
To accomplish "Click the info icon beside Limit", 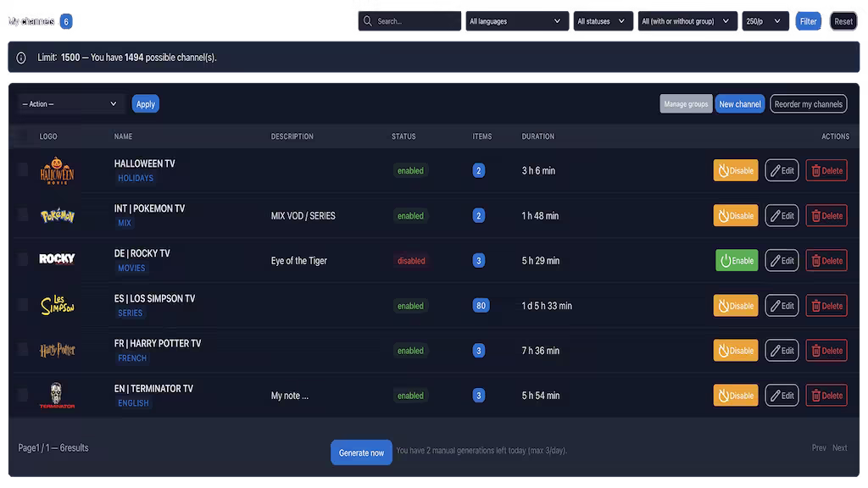I will [x=21, y=58].
